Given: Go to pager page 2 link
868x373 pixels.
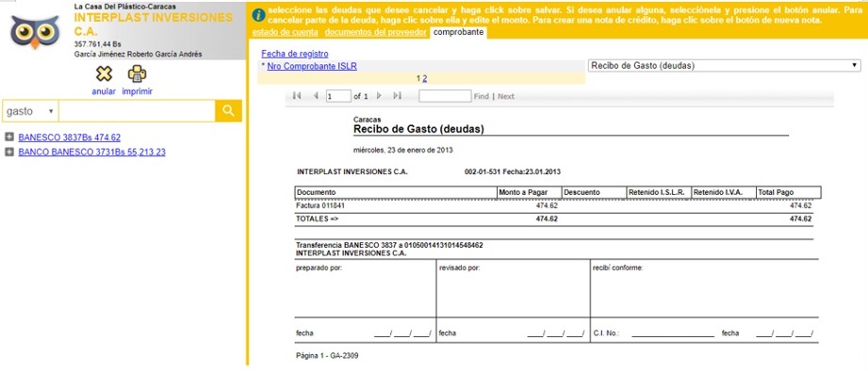Looking at the screenshot, I should click(x=425, y=78).
